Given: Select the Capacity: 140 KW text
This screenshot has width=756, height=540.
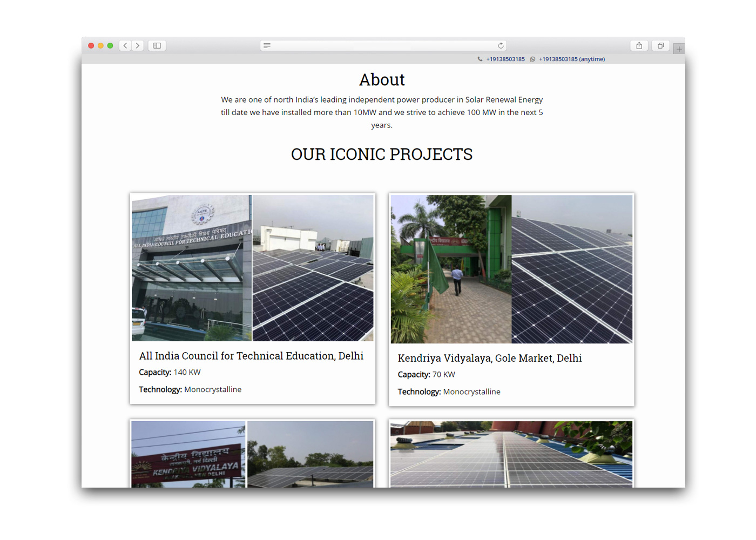Looking at the screenshot, I should pos(170,372).
